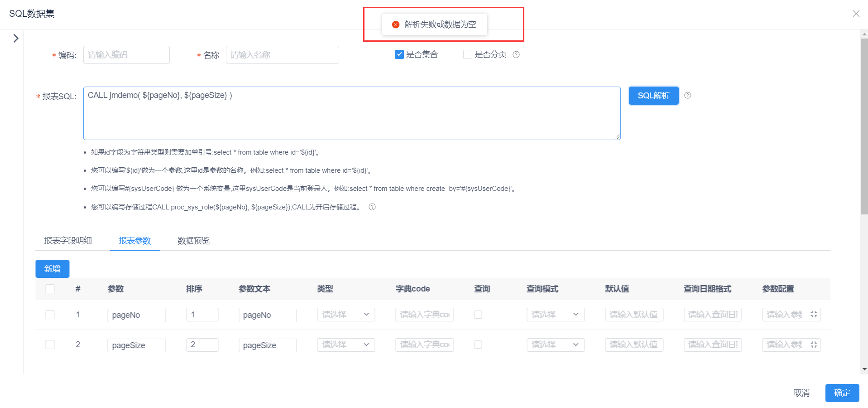The width and height of the screenshot is (868, 408).
Task: Open the 类型 dropdown for pageSize row
Action: (346, 345)
